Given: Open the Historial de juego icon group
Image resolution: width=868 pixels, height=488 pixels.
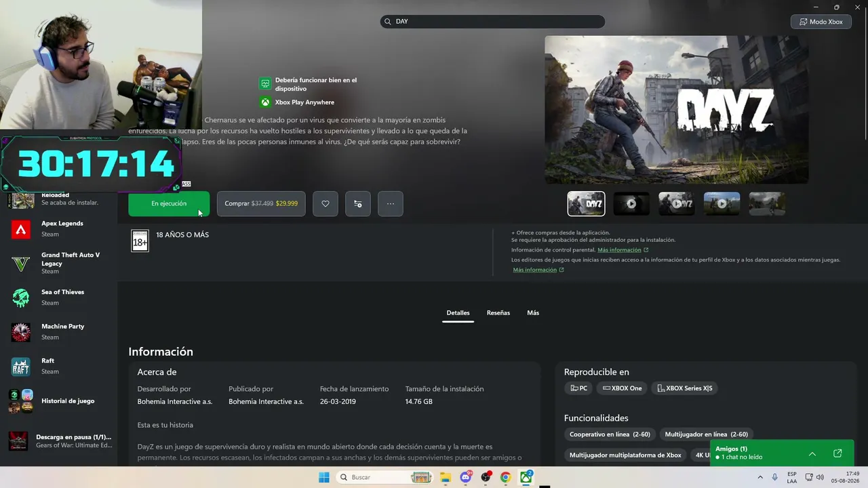Looking at the screenshot, I should [x=21, y=401].
